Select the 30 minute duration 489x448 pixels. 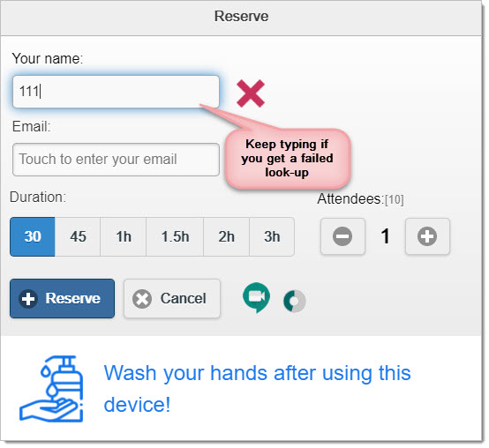[33, 236]
